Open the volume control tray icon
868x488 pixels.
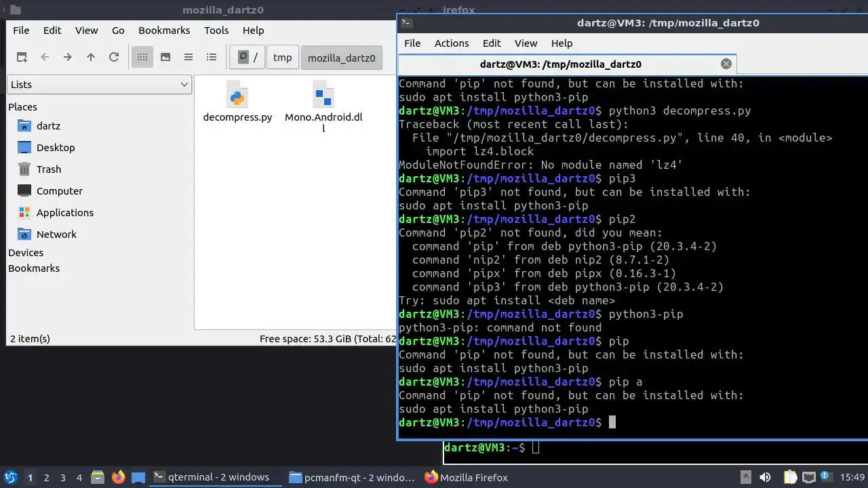(x=765, y=477)
